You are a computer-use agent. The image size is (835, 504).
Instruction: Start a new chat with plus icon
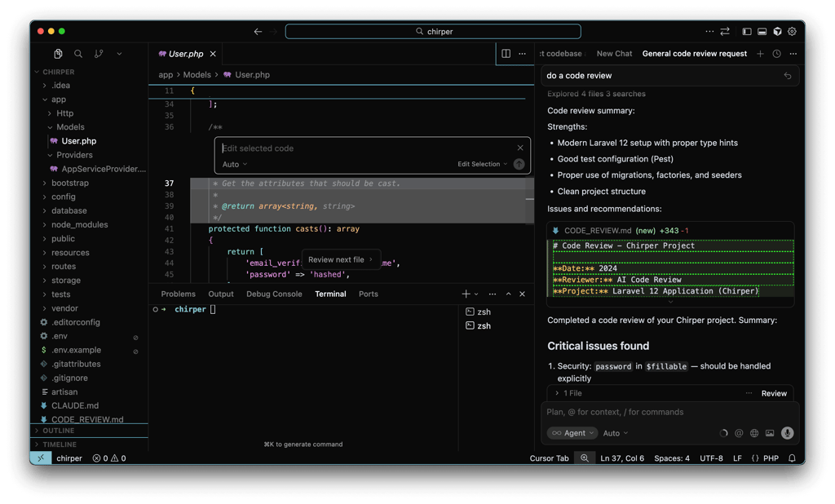coord(760,54)
